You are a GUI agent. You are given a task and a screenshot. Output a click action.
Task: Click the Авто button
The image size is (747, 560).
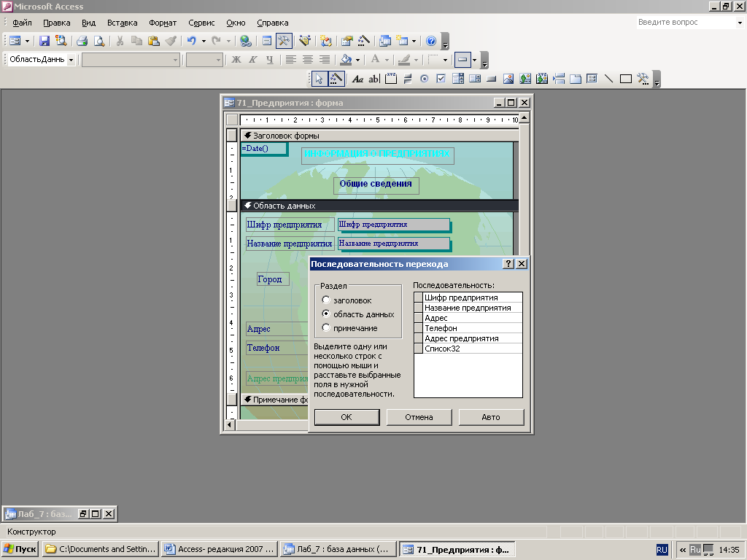point(491,417)
